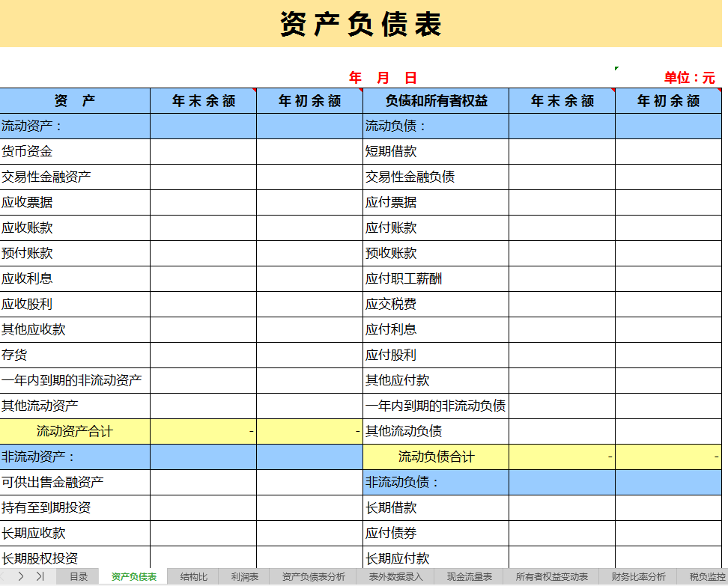Select the 应付股利 cell
The image size is (728, 586).
[436, 355]
